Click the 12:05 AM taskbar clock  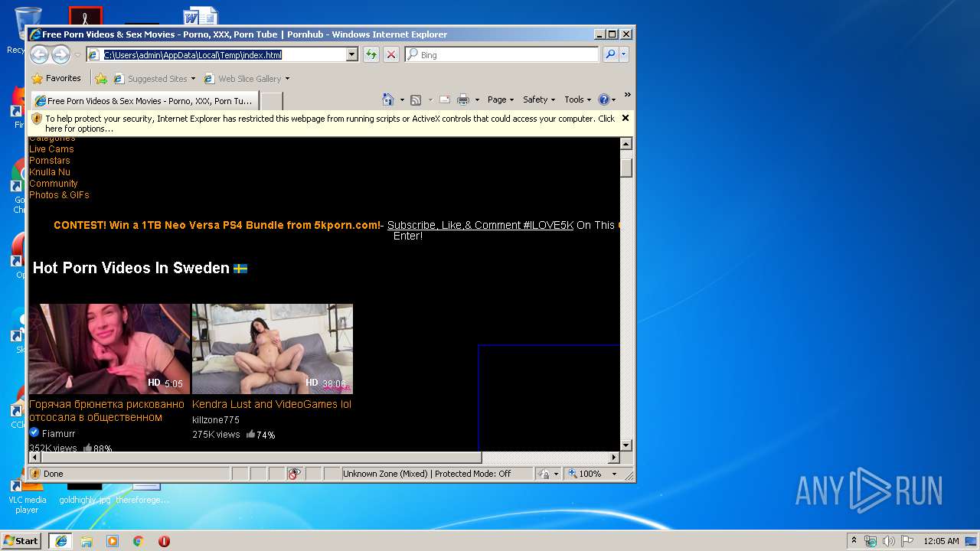[941, 541]
